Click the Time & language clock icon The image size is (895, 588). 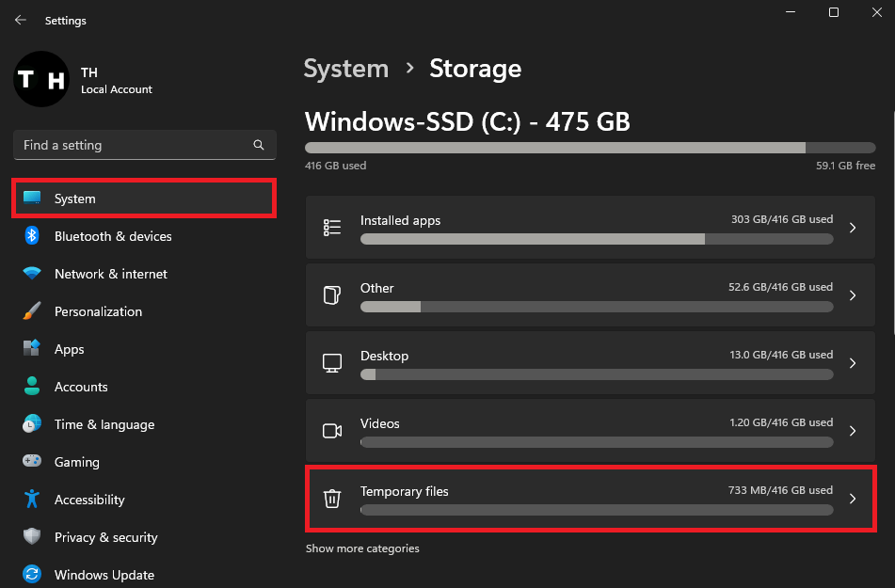[x=32, y=424]
